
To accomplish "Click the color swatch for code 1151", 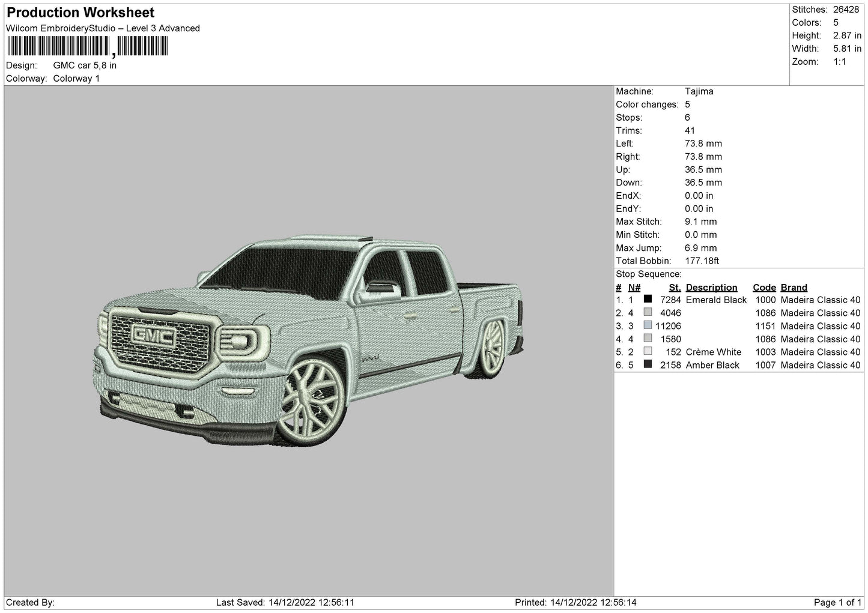I will 648,325.
